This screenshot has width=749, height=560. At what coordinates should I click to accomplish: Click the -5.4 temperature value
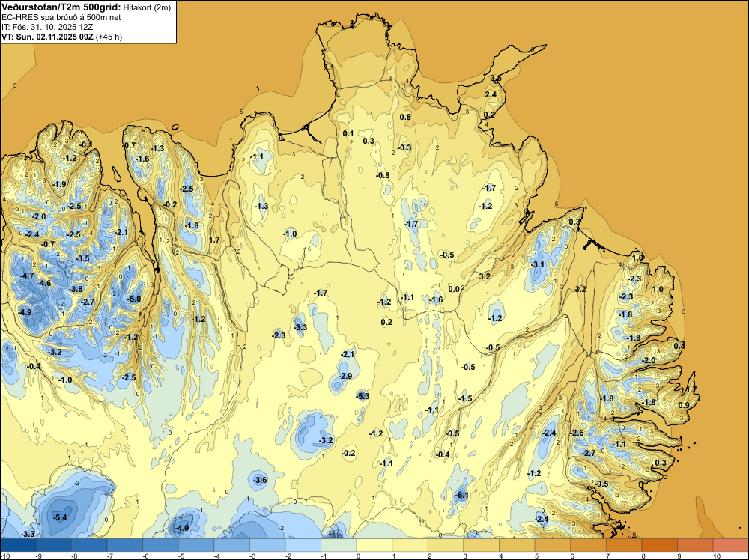(x=60, y=517)
